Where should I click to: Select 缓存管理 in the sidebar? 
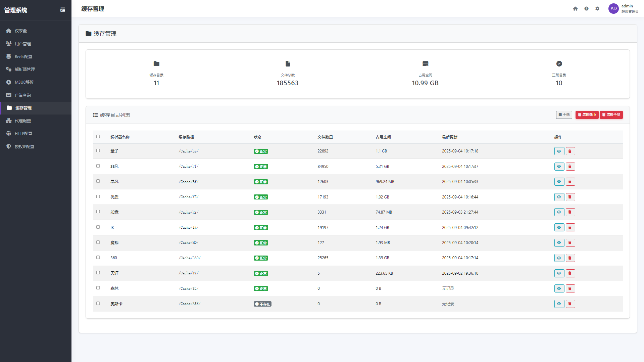click(36, 108)
